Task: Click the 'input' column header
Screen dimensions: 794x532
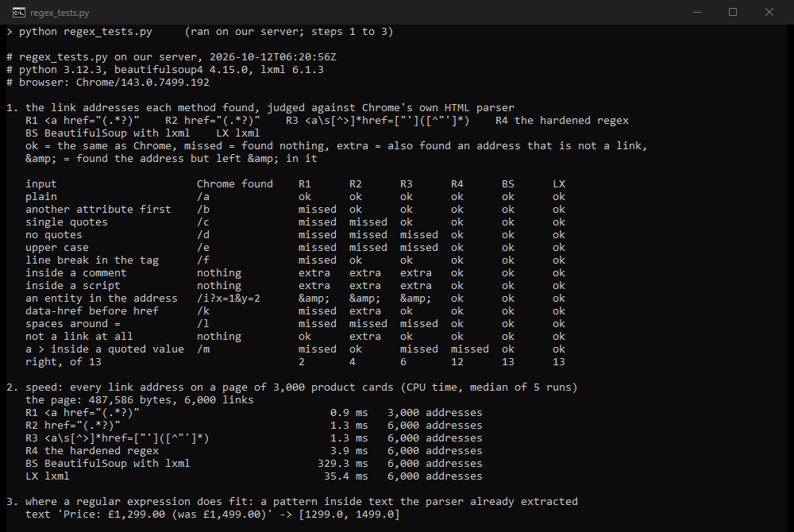Action: [x=41, y=183]
